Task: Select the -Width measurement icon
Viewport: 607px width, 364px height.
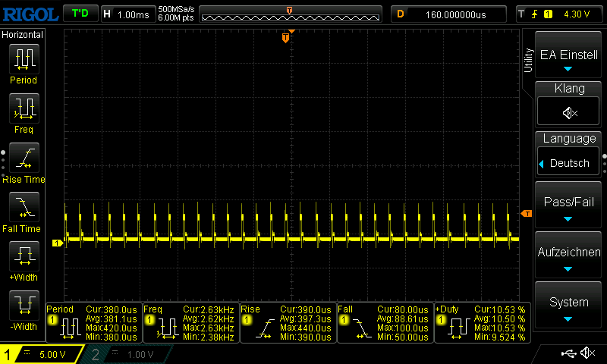Action: click(24, 305)
